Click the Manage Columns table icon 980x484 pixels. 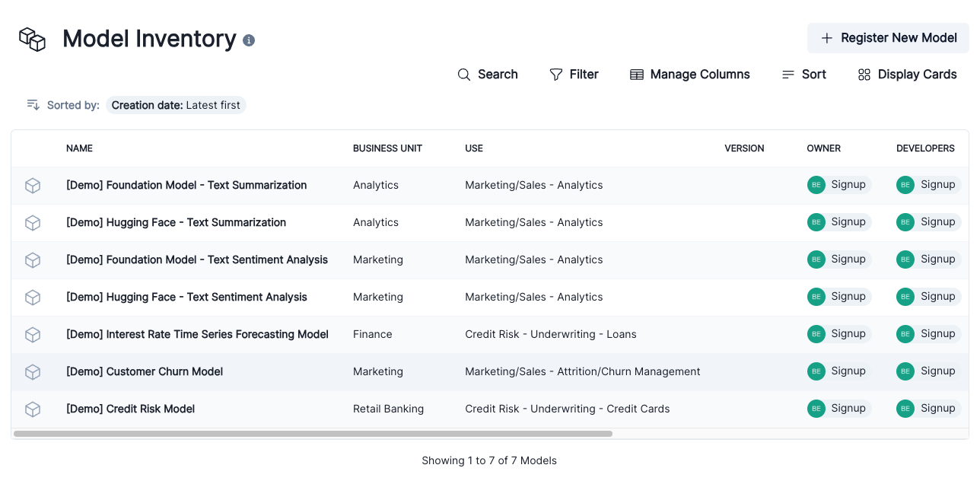coord(636,74)
